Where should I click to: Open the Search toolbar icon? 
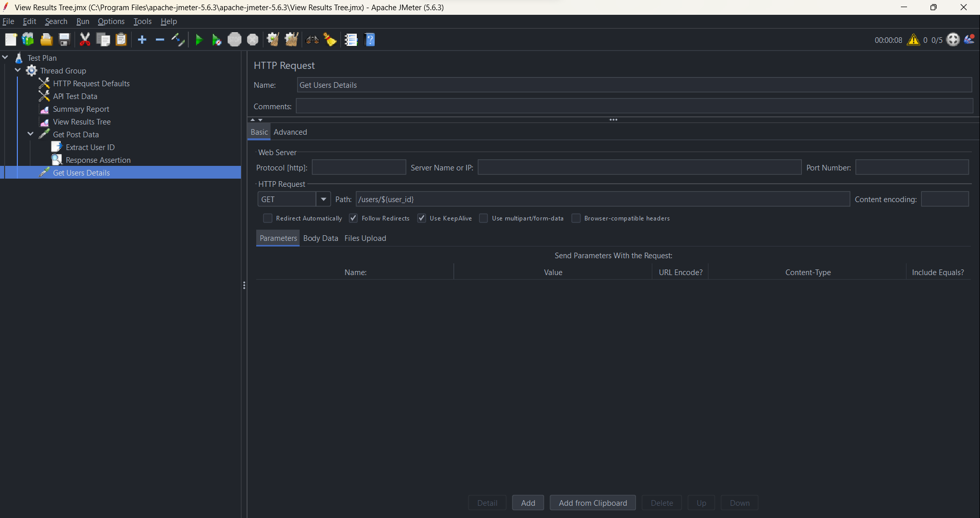312,39
